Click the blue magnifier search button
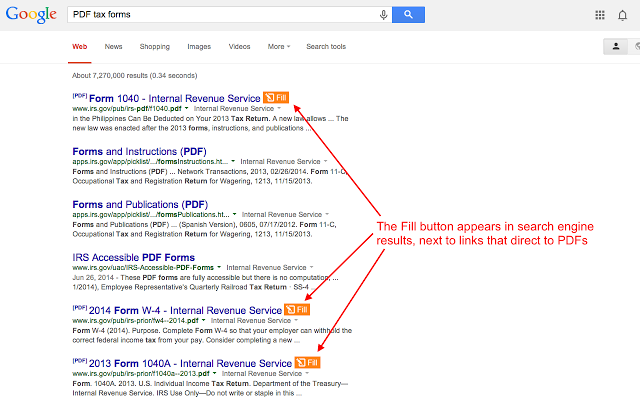 click(408, 15)
